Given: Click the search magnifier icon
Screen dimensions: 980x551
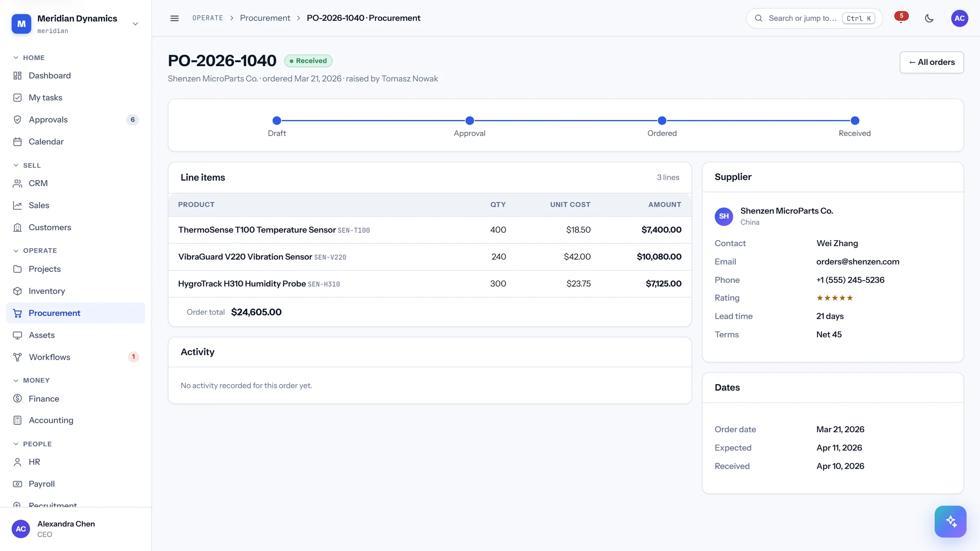Looking at the screenshot, I should point(758,18).
